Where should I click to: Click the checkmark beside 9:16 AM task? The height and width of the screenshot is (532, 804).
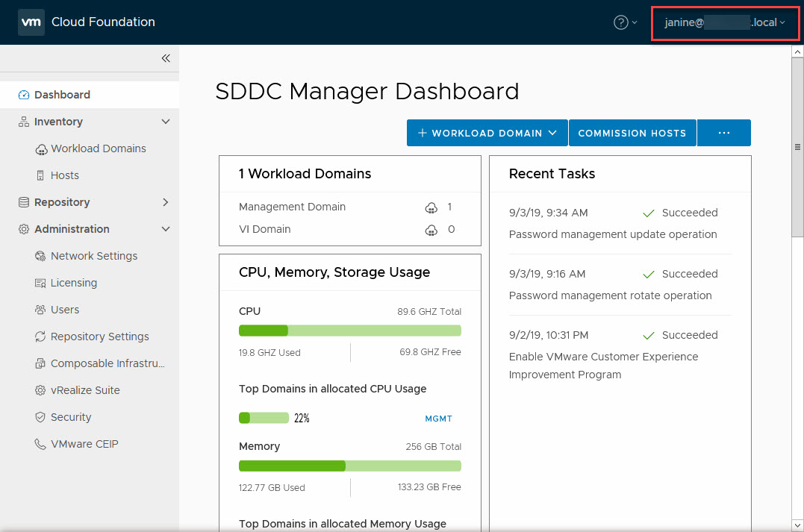point(649,274)
